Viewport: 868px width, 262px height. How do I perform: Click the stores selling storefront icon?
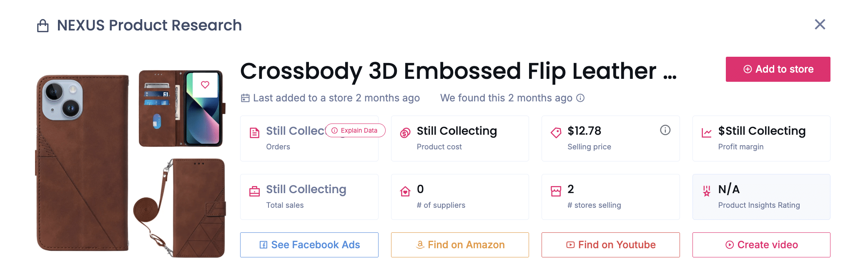[x=556, y=191]
